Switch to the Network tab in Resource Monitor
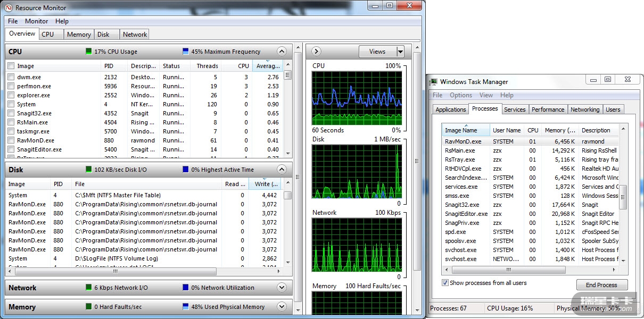Image resolution: width=644 pixels, height=319 pixels. pos(135,34)
